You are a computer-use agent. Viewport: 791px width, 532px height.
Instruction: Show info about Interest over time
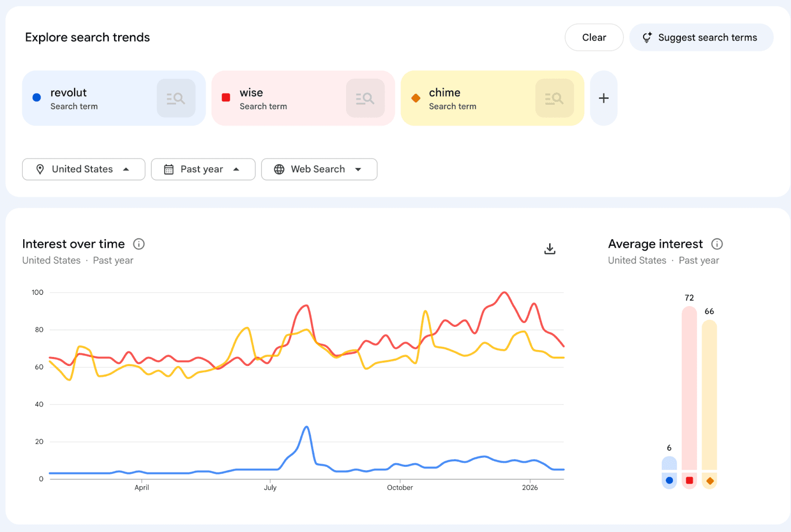[139, 244]
